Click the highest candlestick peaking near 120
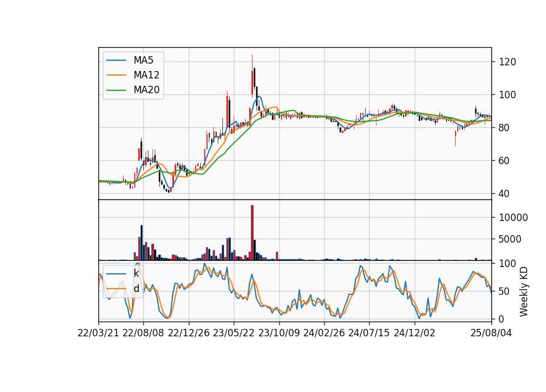Image resolution: width=546 pixels, height=392 pixels. pyautogui.click(x=252, y=76)
